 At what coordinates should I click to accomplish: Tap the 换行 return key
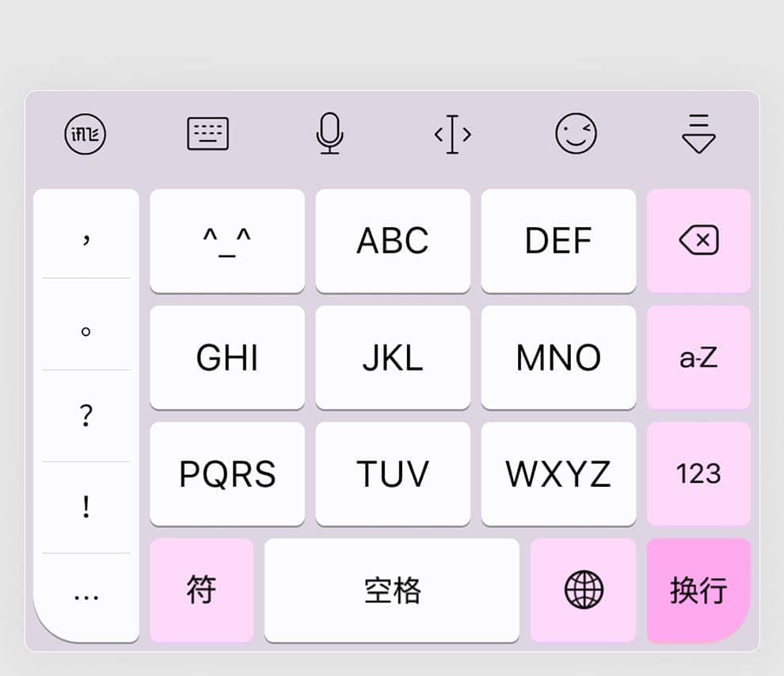(x=699, y=590)
